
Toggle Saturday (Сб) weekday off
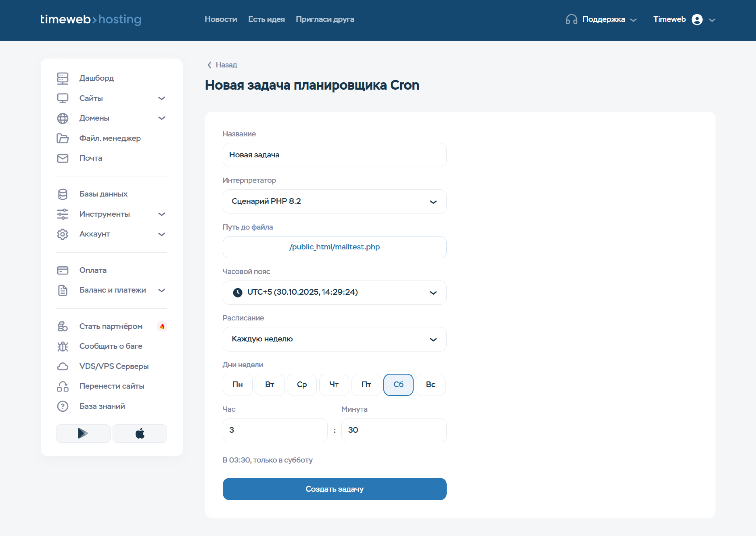(398, 385)
